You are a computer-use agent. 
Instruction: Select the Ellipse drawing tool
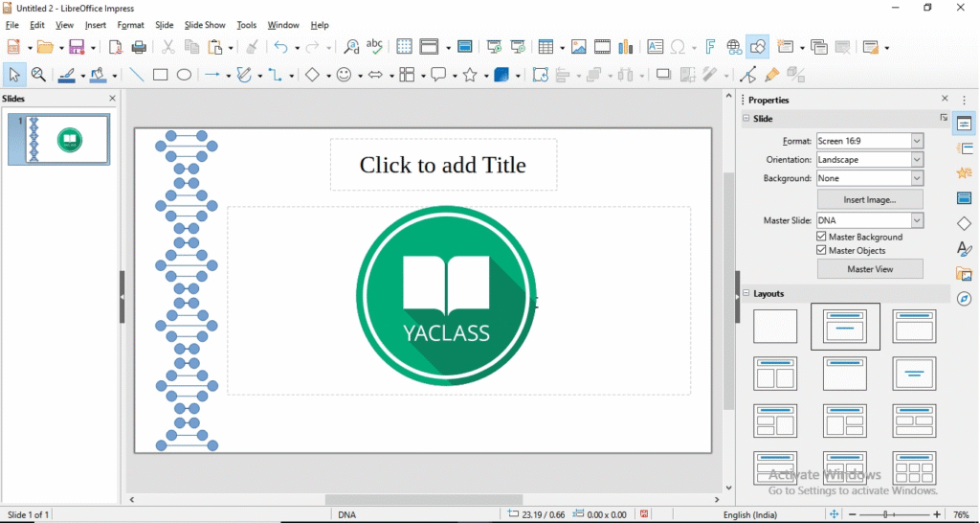pos(184,75)
